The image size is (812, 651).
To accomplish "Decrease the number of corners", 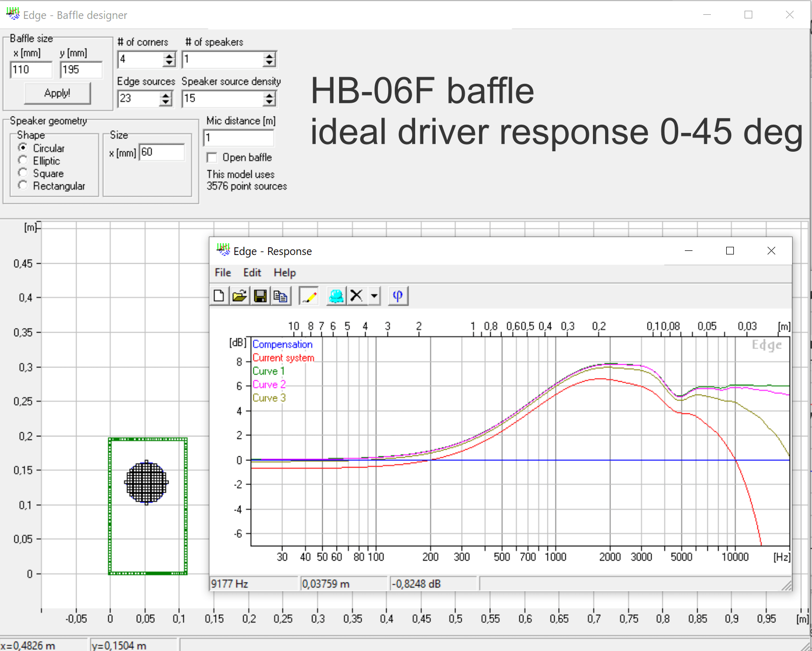I will (x=170, y=63).
